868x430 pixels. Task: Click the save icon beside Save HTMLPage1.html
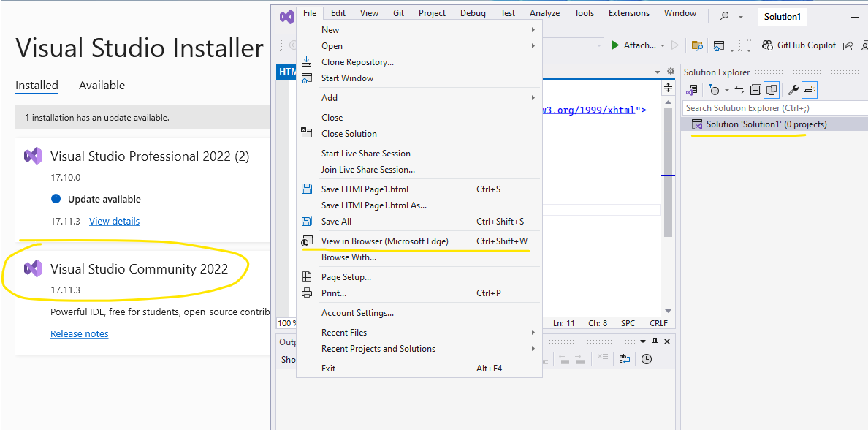coord(307,189)
